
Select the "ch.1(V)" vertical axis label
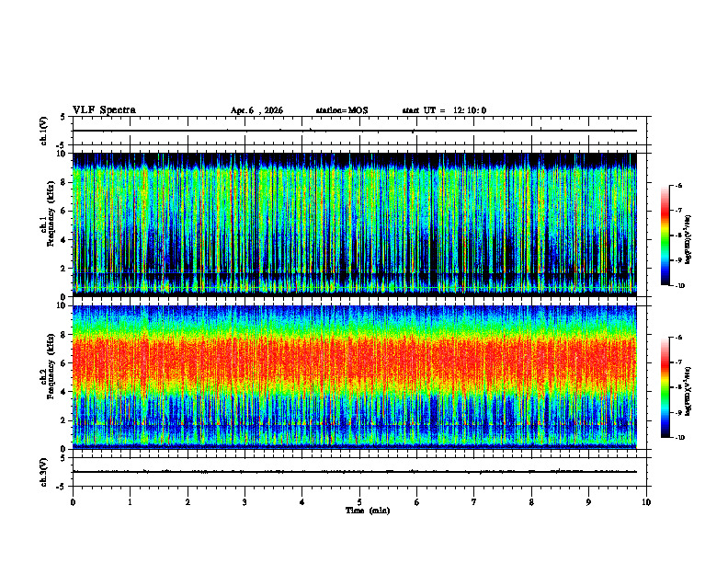point(44,131)
